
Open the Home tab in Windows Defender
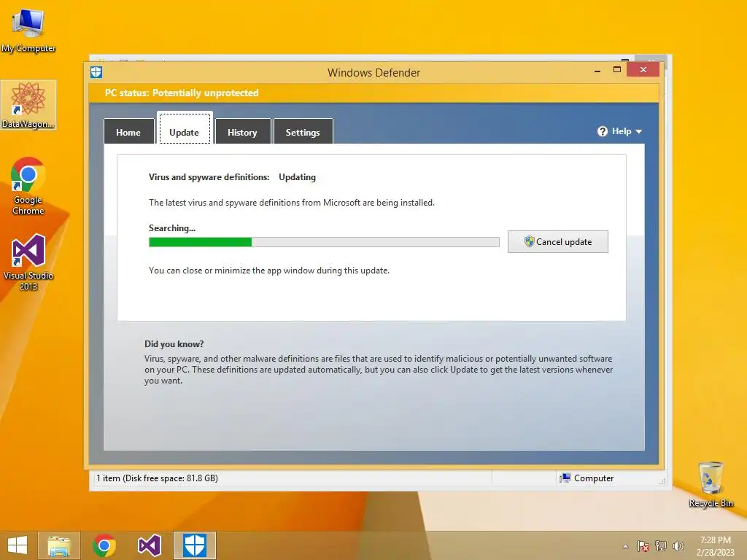[x=128, y=132]
